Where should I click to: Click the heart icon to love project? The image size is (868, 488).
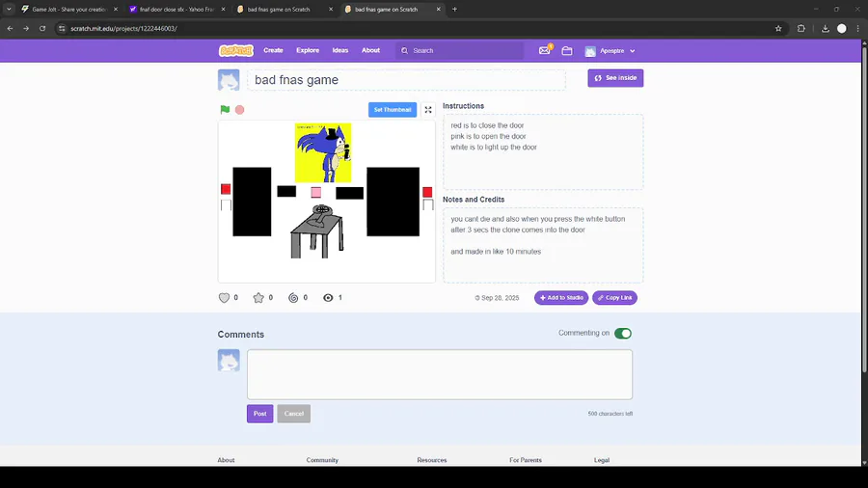pyautogui.click(x=224, y=298)
